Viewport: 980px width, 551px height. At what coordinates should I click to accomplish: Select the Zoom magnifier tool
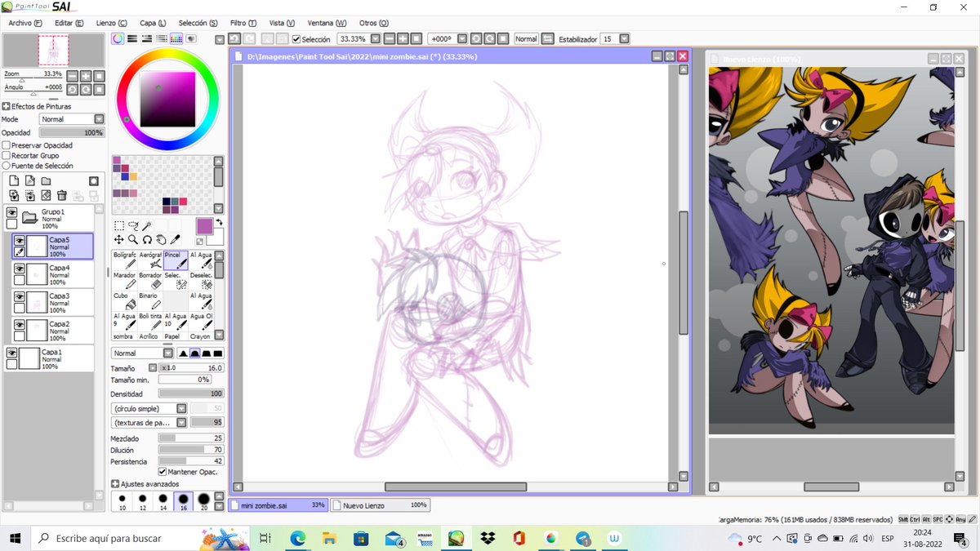pos(133,240)
